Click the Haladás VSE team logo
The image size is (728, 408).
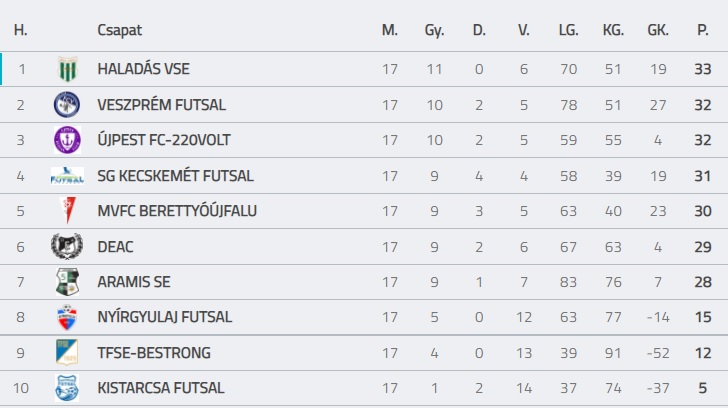67,70
